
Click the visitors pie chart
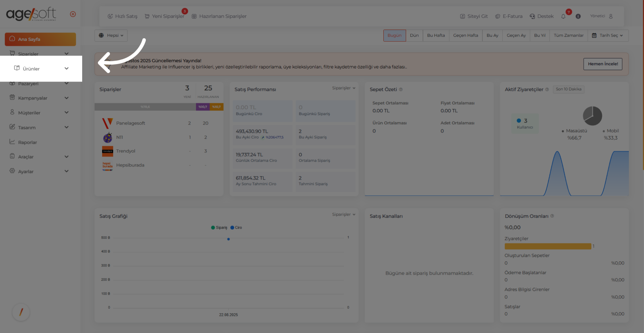[592, 116]
